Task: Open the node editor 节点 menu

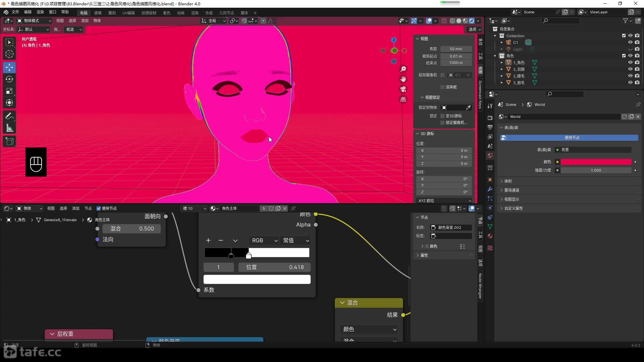Action: click(x=88, y=208)
